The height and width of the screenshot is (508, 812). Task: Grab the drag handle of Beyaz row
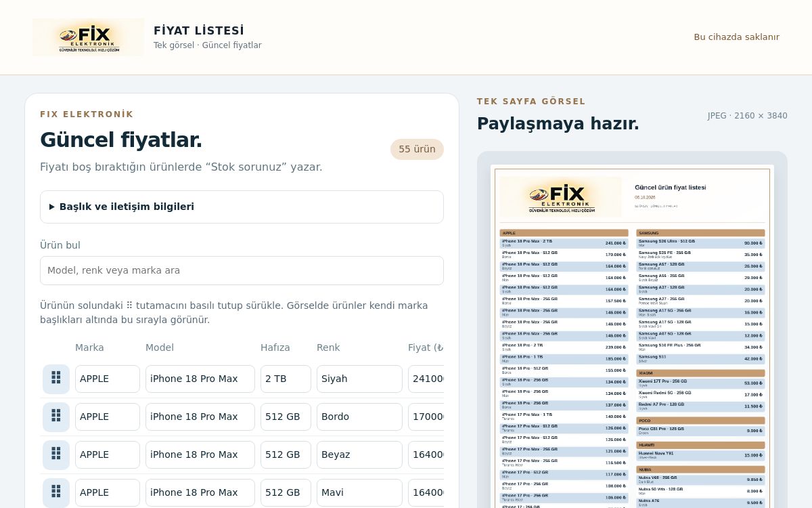coord(56,455)
